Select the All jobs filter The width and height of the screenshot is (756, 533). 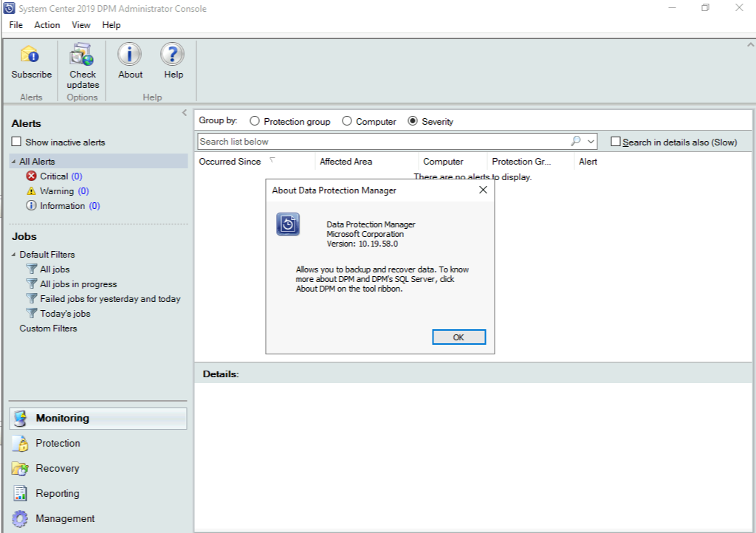coord(55,269)
